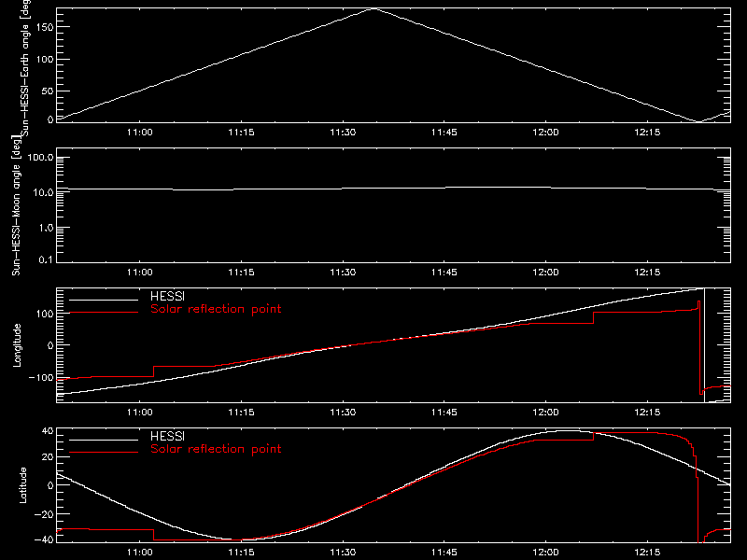The width and height of the screenshot is (747, 560).
Task: Click 11:30 tick under Moon angle plot
Action: pos(343,273)
